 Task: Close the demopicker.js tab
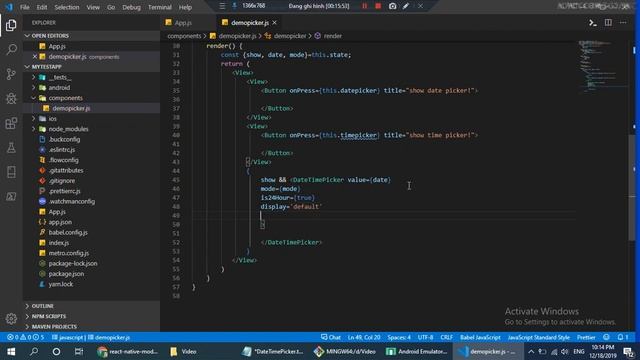(x=274, y=22)
